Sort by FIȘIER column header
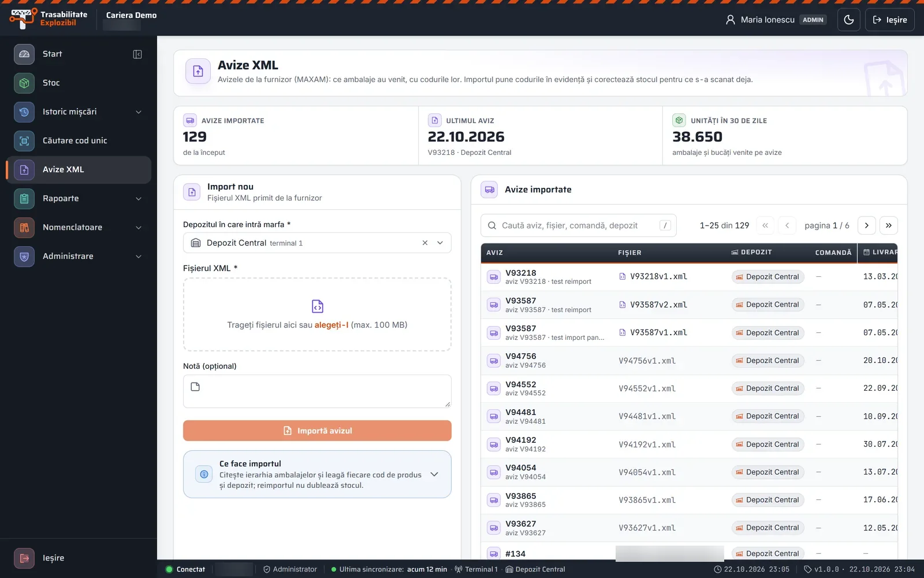Viewport: 924px width, 578px height. tap(629, 253)
